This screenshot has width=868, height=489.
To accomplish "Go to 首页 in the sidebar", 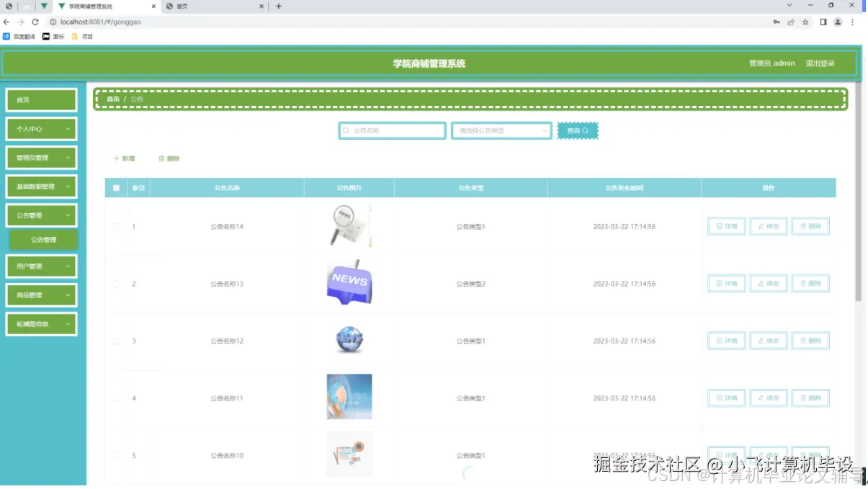I will [42, 100].
